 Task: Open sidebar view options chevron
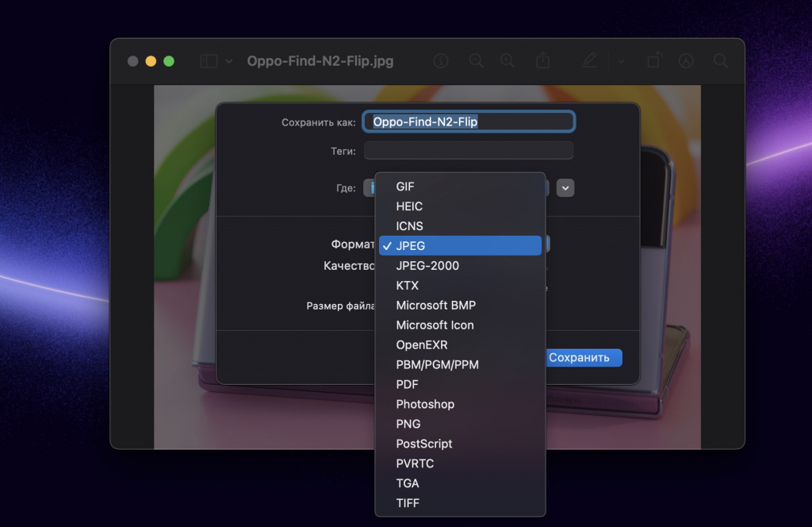tap(229, 61)
